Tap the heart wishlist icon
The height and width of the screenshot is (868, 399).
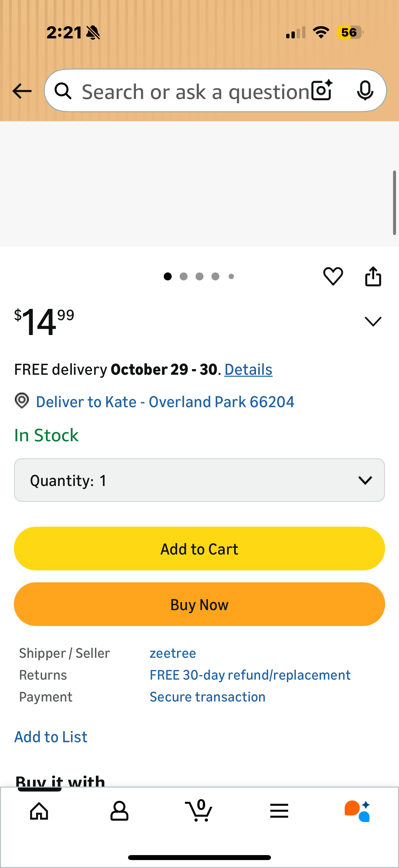coord(333,276)
